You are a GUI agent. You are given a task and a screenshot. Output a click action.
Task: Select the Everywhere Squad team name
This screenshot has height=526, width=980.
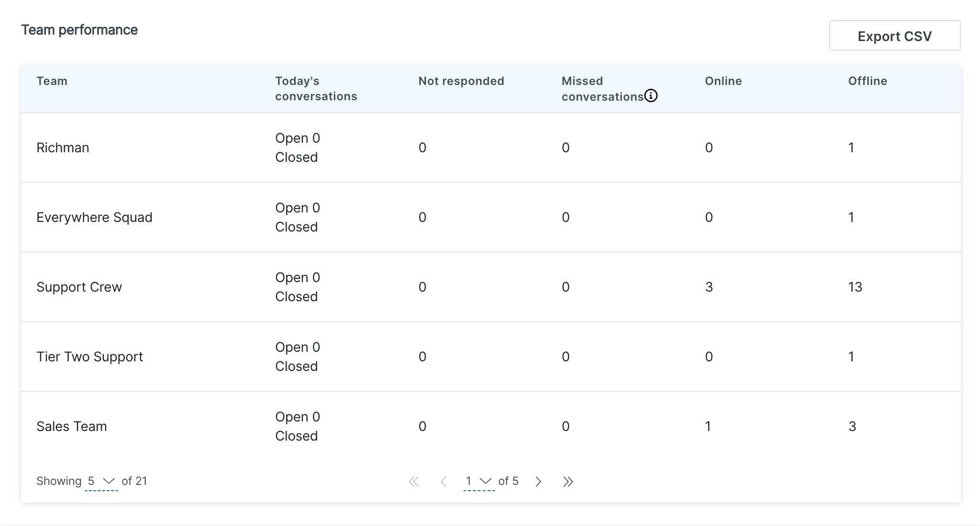[95, 218]
